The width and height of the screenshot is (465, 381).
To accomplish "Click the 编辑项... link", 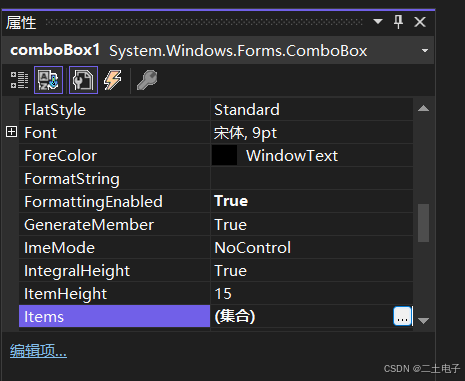I will 38,351.
